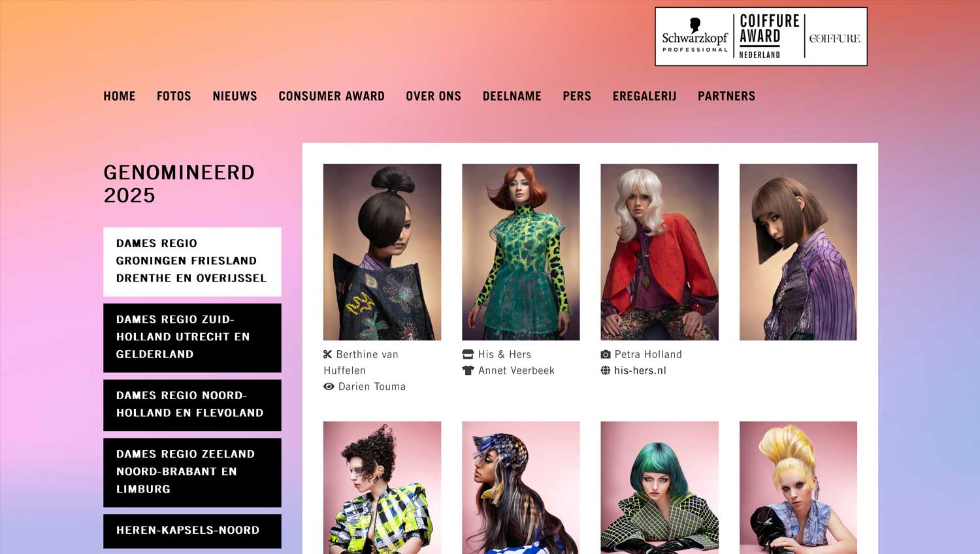
Task: Select the Heren-Kapsels-Noord category
Action: pyautogui.click(x=192, y=530)
